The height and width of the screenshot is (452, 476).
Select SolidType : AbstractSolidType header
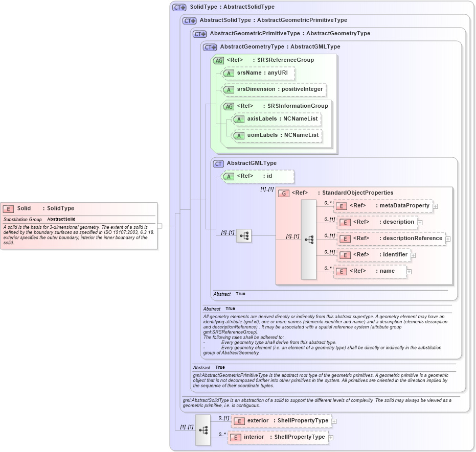(x=232, y=7)
